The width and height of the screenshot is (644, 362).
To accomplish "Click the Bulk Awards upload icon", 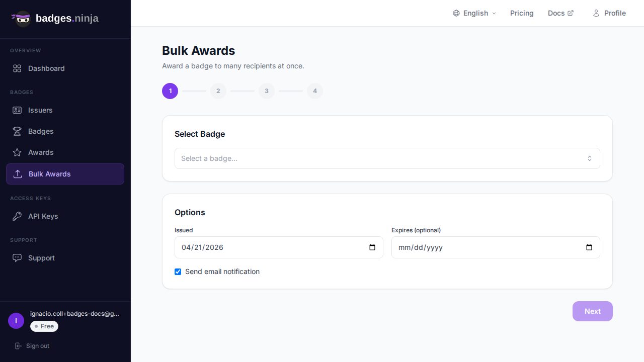I will (17, 174).
